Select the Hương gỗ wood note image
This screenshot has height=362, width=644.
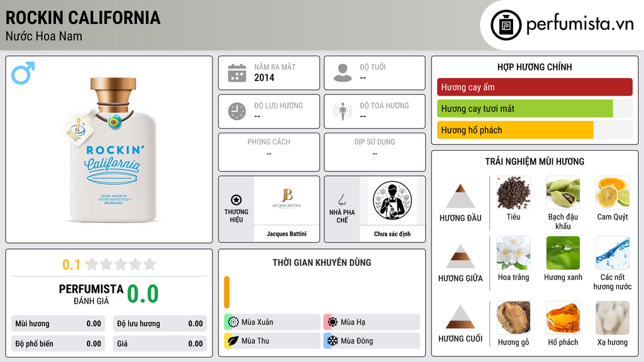pyautogui.click(x=513, y=318)
